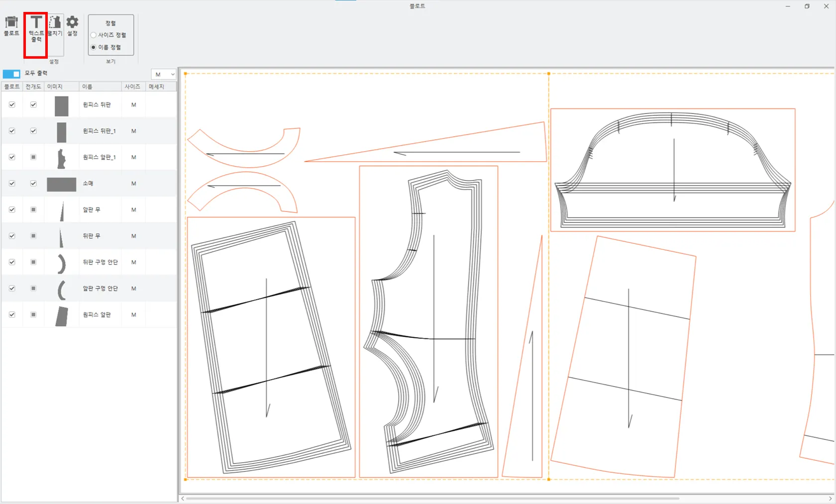
Task: Select the 텍스트 출력 text output tool
Action: coord(36,29)
